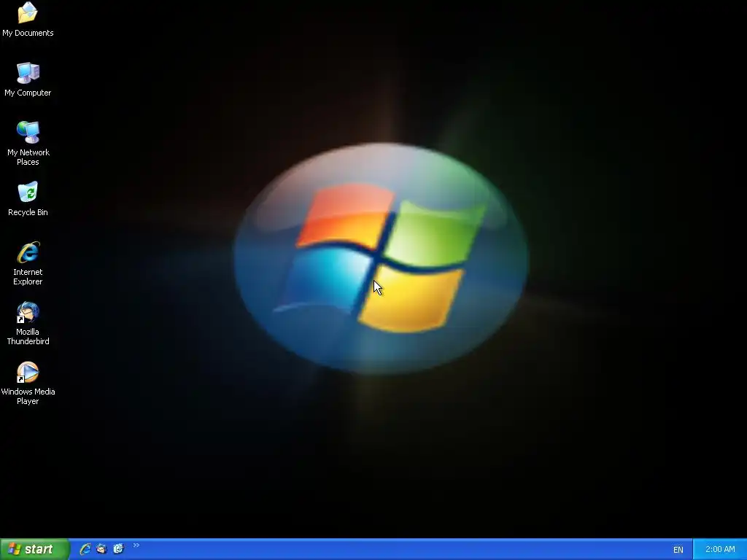Launch Thunderbird from the Quick Launch bar
747x560 pixels.
pos(101,549)
